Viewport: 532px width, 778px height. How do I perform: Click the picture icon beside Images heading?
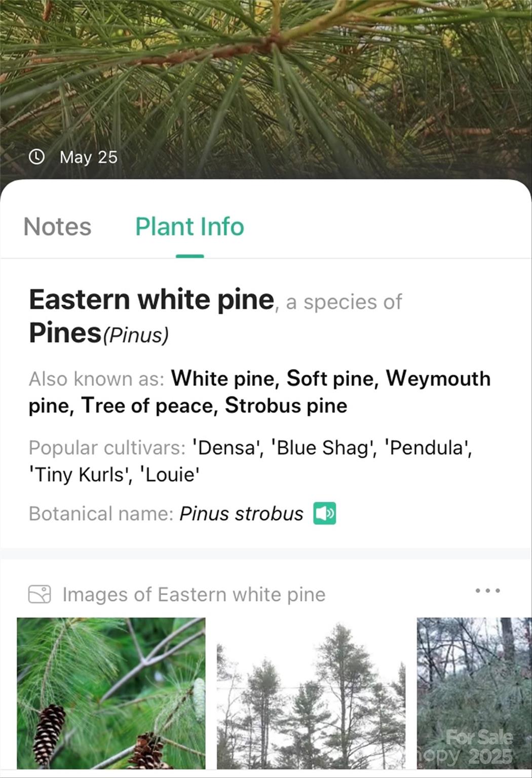(40, 594)
